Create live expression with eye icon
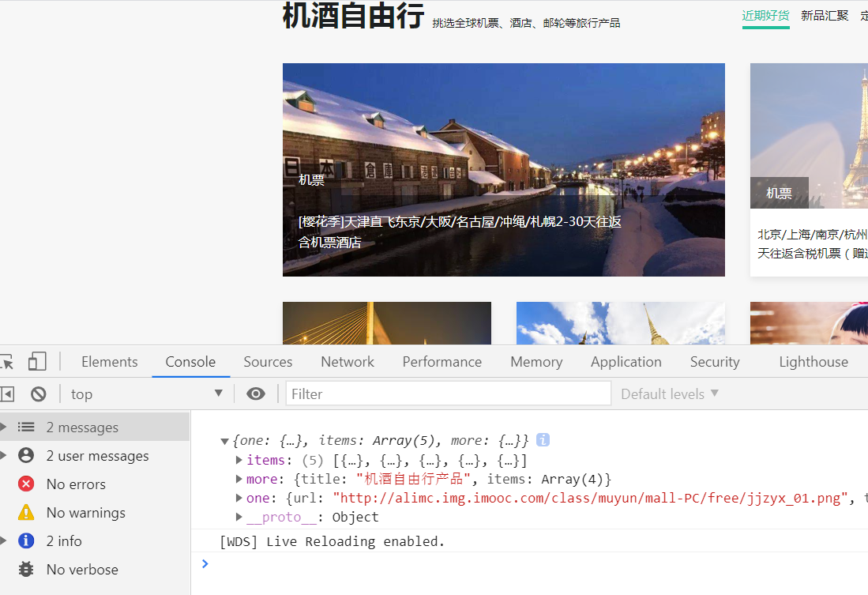This screenshot has height=595, width=868. click(255, 394)
